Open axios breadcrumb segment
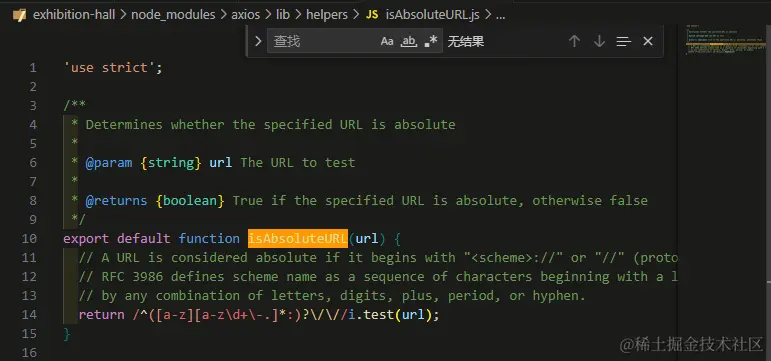Screen dimensions: 771x361 pos(245,15)
